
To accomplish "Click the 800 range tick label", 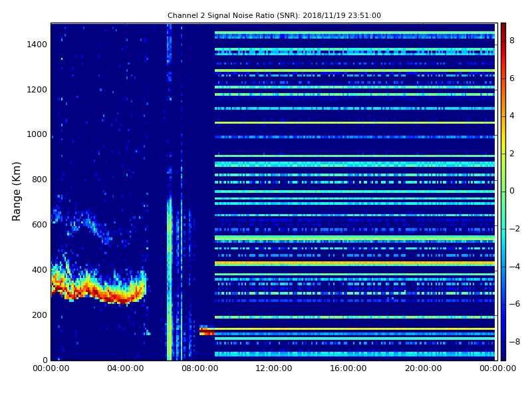I will (x=39, y=180).
